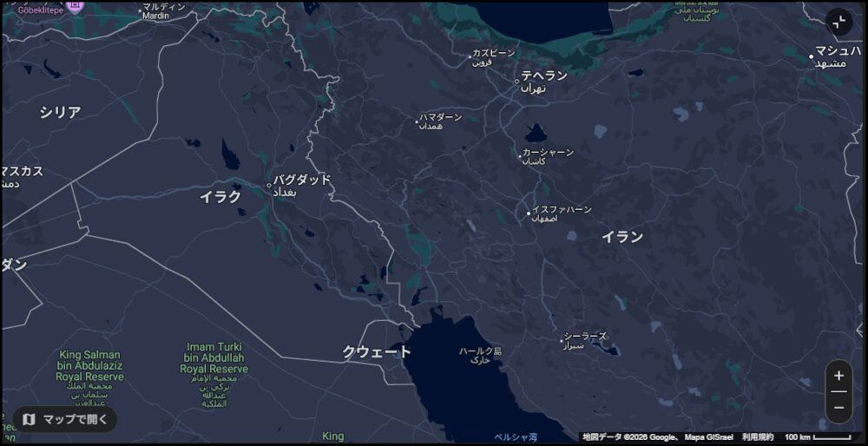The image size is (868, 446).
Task: Expand the side arrow on right edge
Action: click(x=859, y=329)
